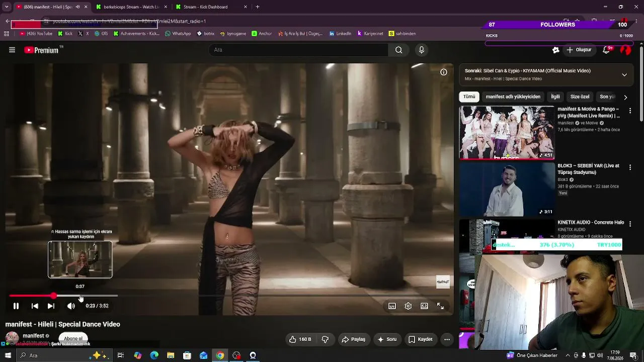Select the İlgili filter chip
Image resolution: width=644 pixels, height=362 pixels.
click(x=555, y=97)
